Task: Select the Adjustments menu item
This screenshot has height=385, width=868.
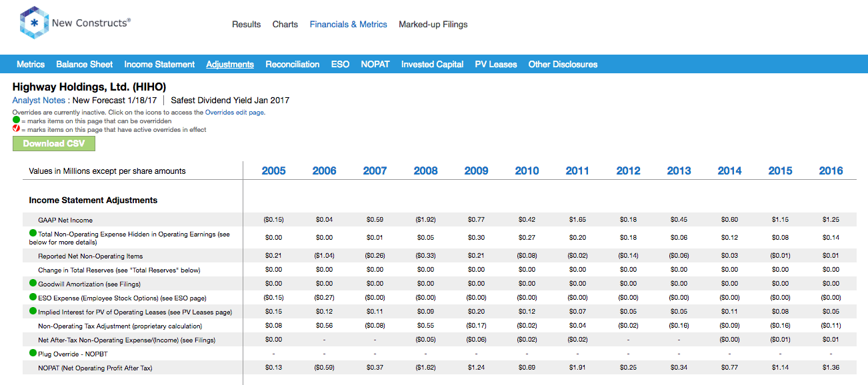Action: (230, 65)
